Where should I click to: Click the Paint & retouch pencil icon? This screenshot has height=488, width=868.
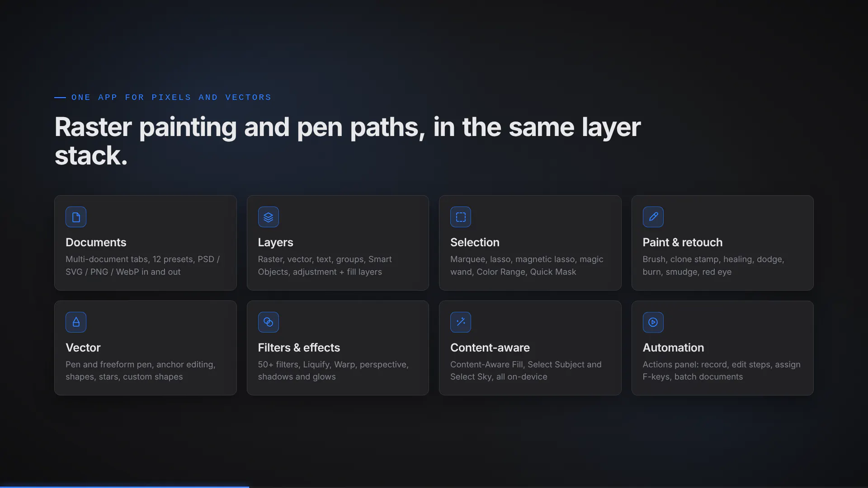[653, 217]
